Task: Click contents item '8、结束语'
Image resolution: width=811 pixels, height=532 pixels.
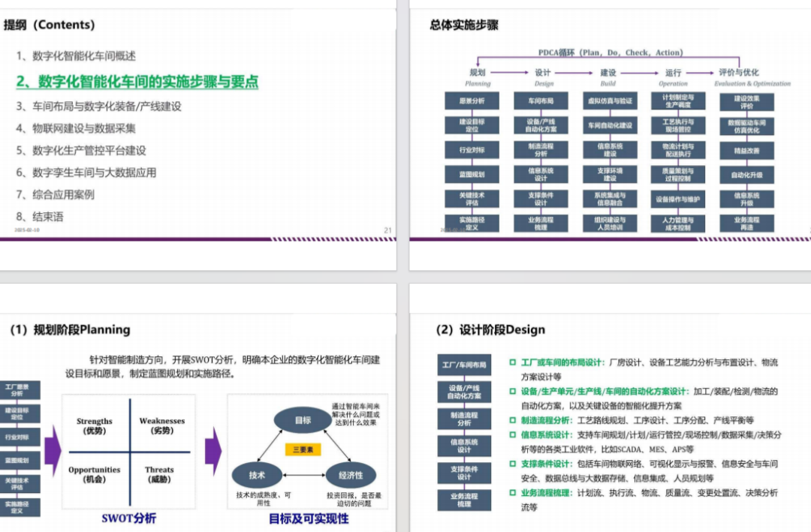Action: pos(40,217)
